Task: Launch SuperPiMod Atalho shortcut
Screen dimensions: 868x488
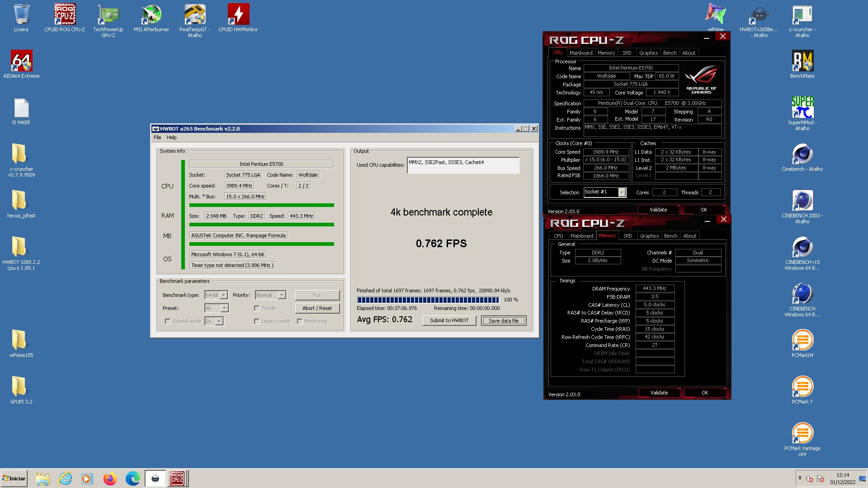Action: click(802, 114)
